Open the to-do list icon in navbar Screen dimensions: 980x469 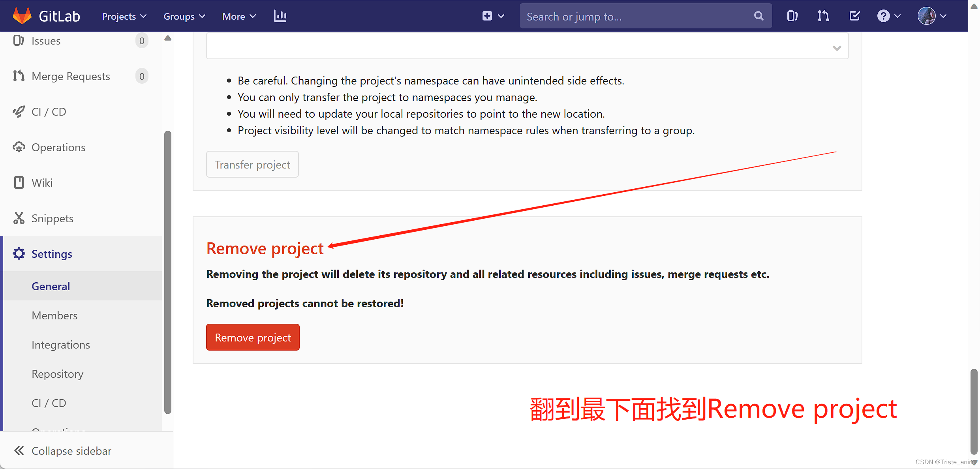click(x=854, y=16)
